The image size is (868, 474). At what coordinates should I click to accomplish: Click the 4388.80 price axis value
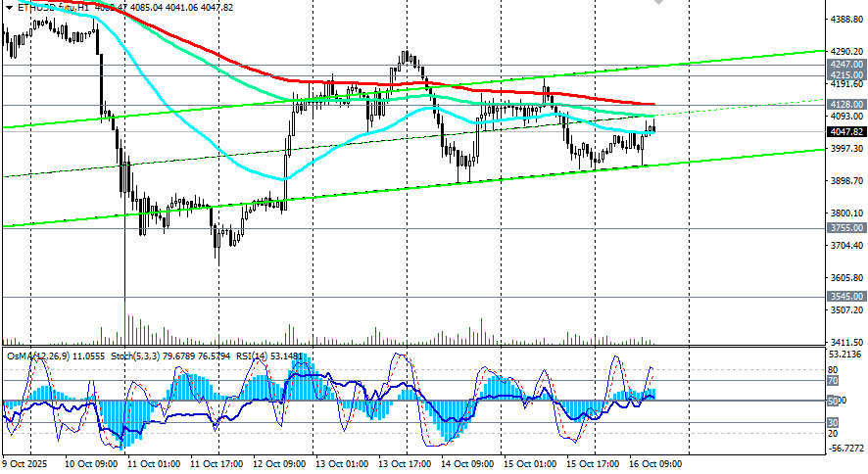[847, 20]
